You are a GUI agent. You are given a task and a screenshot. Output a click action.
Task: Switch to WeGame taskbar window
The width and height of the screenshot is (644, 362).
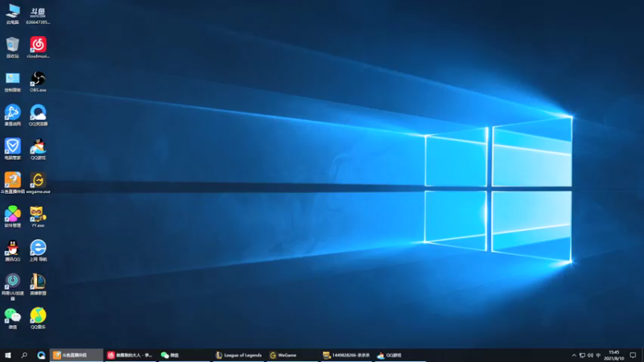[x=292, y=355]
